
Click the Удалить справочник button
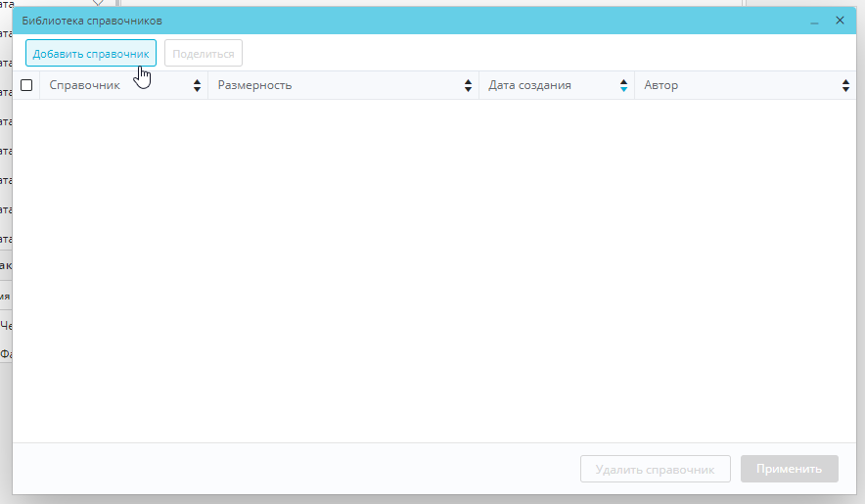(x=656, y=470)
